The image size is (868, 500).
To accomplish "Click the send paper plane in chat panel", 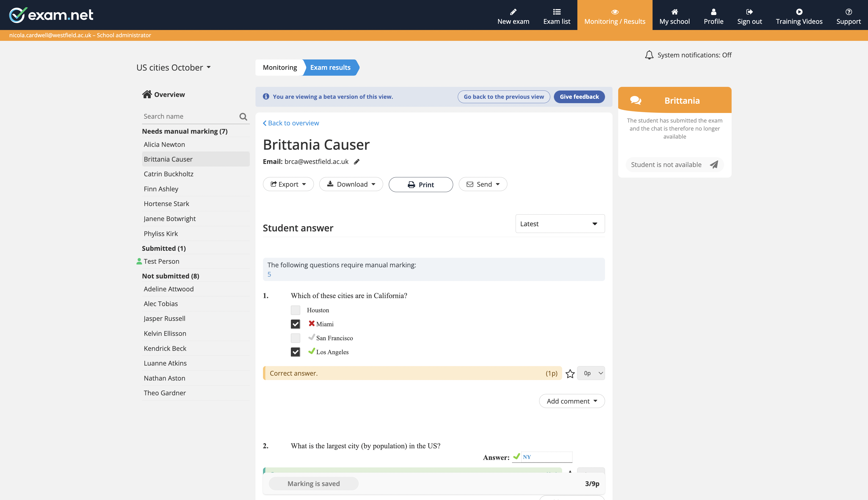I will click(714, 164).
